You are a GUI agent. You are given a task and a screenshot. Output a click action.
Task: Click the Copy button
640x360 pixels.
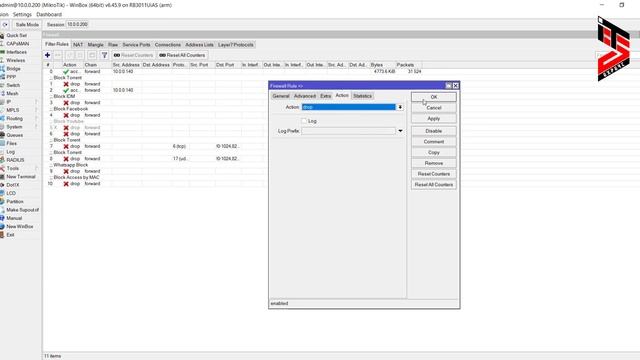pos(433,152)
